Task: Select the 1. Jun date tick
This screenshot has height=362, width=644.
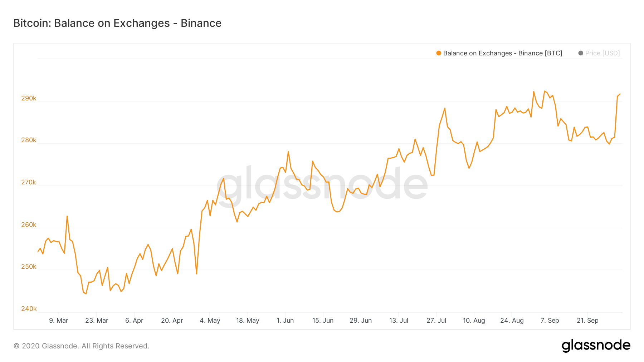Action: [x=285, y=321]
